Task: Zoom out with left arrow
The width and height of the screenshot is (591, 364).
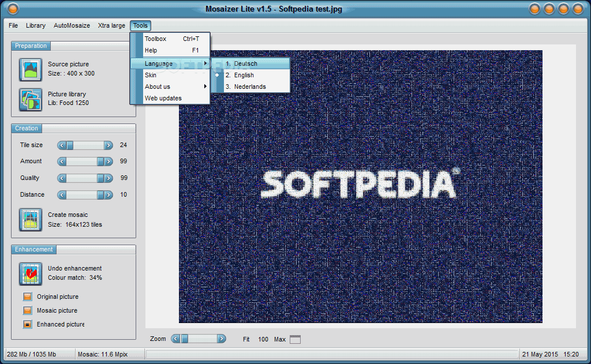Action: click(x=175, y=339)
